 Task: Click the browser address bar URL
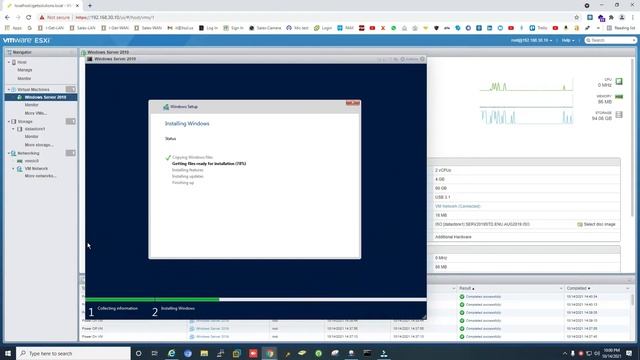(115, 18)
